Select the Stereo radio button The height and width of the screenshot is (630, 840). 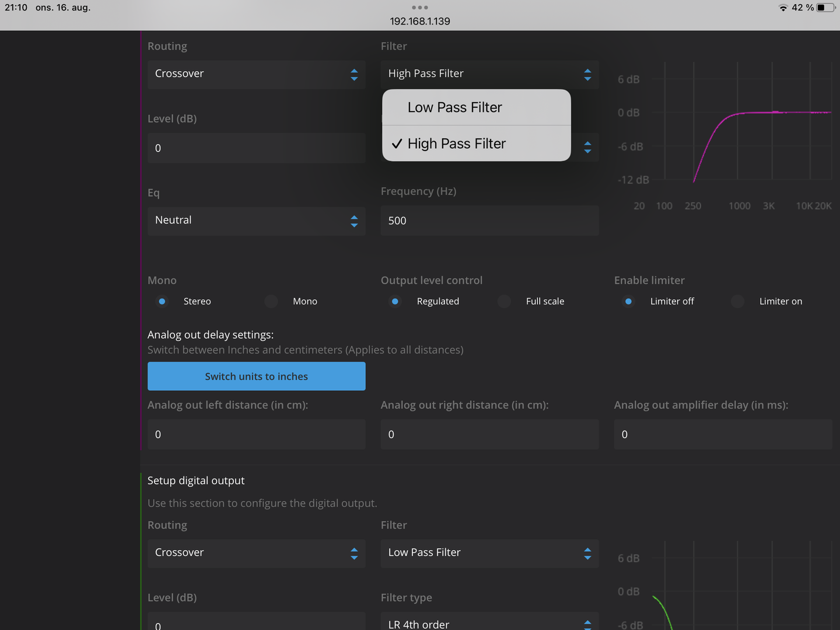pyautogui.click(x=162, y=302)
